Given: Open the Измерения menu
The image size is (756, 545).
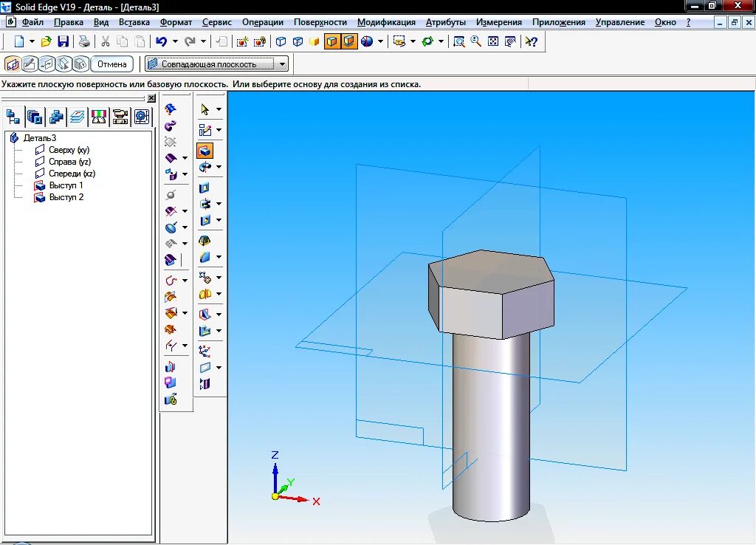Looking at the screenshot, I should (498, 22).
